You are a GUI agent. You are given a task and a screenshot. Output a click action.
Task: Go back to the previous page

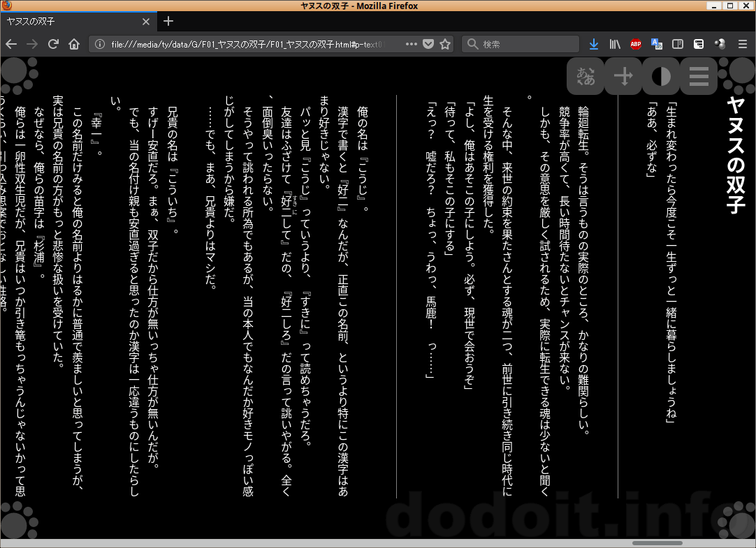[11, 44]
